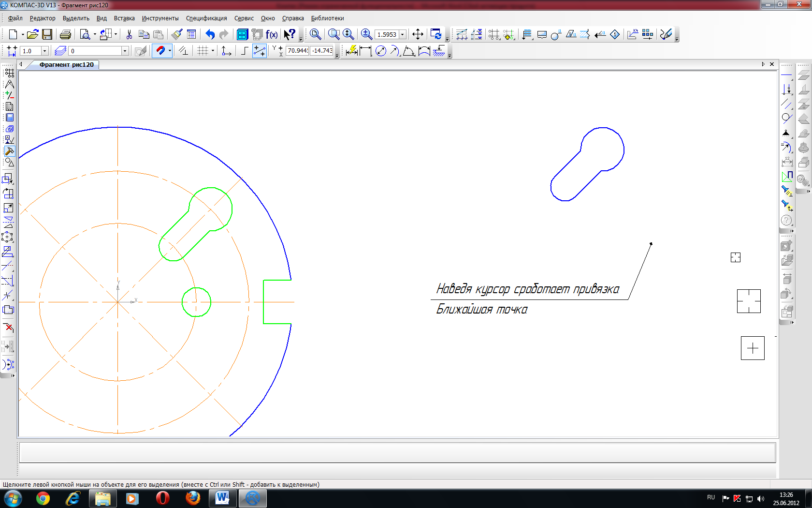Switch to the Фрагмент рис120 tab

pos(67,65)
